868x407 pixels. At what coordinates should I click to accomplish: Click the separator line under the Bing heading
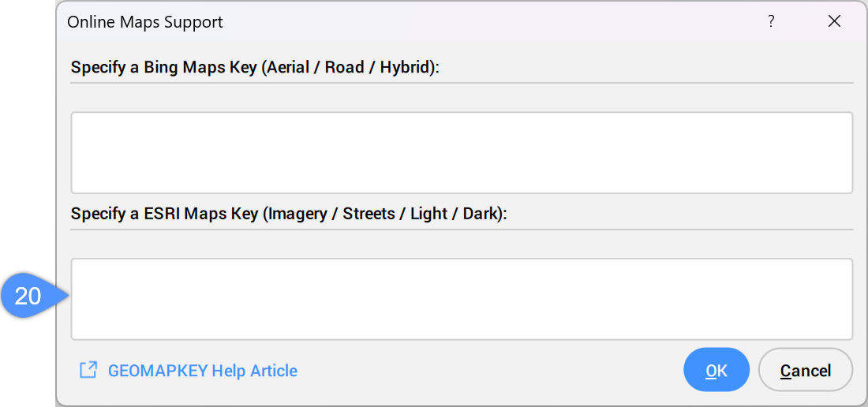[x=462, y=83]
